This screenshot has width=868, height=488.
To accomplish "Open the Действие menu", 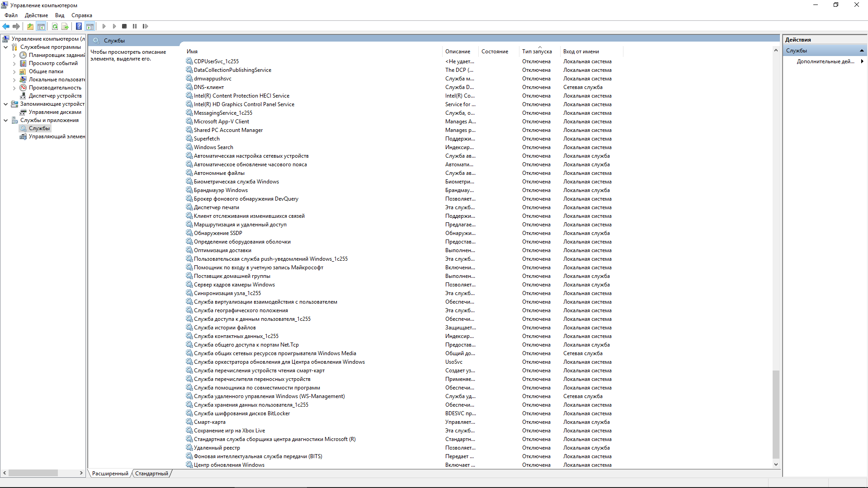I will click(x=36, y=15).
